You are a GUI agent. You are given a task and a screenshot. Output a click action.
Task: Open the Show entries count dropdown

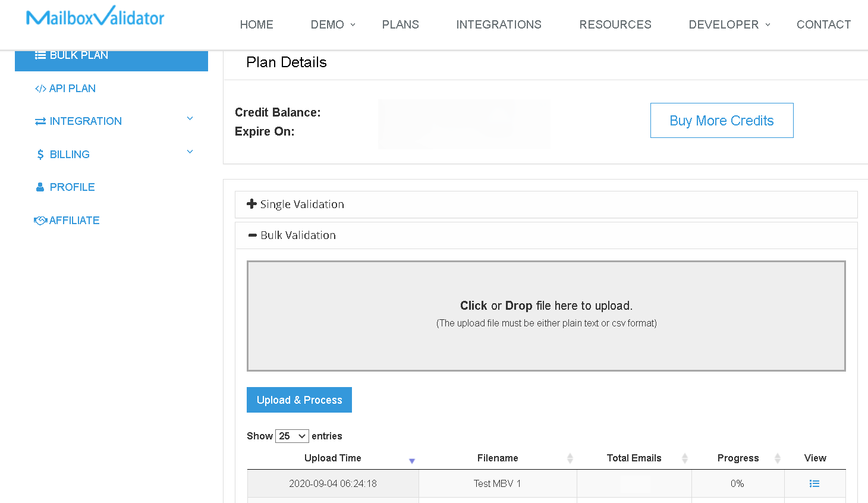[292, 436]
